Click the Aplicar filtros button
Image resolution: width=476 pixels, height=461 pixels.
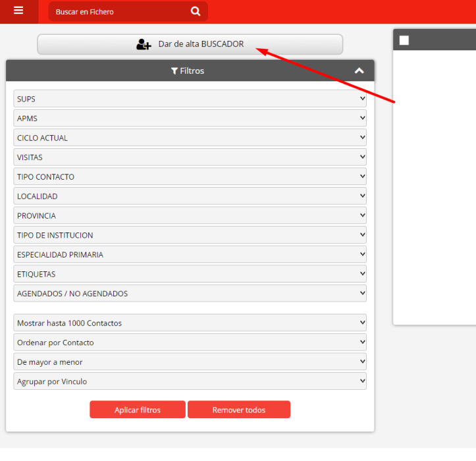(x=138, y=410)
